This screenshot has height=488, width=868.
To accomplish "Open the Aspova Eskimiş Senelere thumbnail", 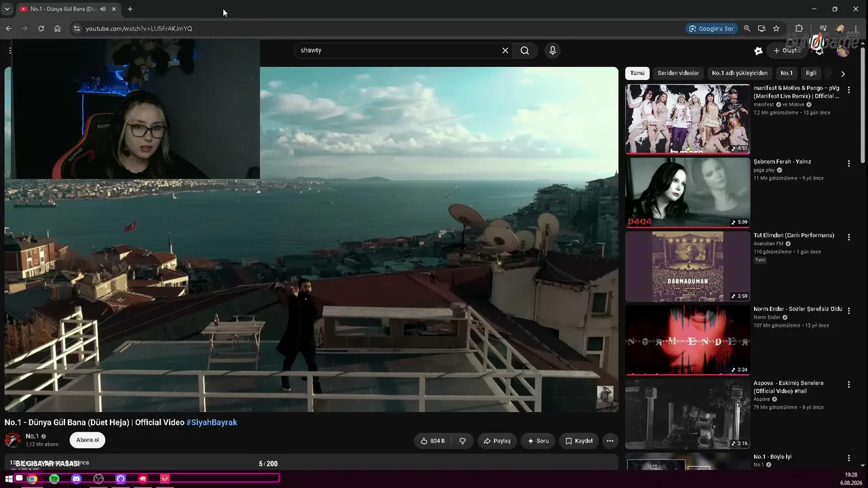I will (688, 414).
